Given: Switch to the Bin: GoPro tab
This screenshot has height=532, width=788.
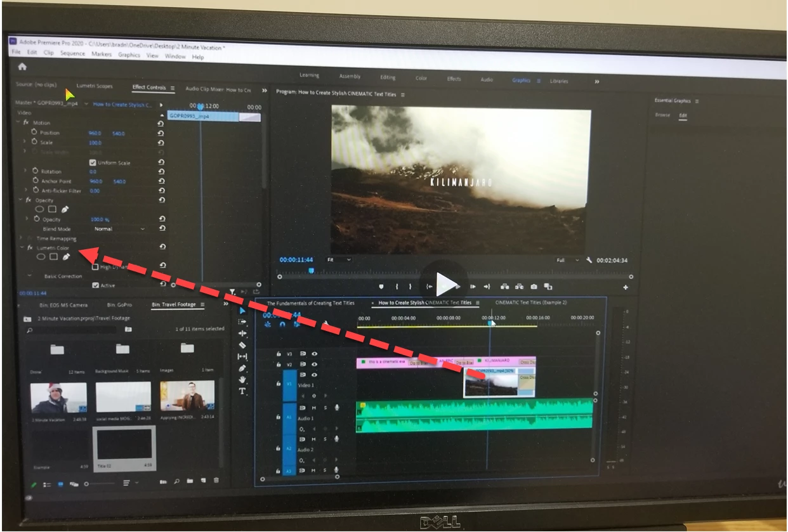Looking at the screenshot, I should (x=119, y=304).
